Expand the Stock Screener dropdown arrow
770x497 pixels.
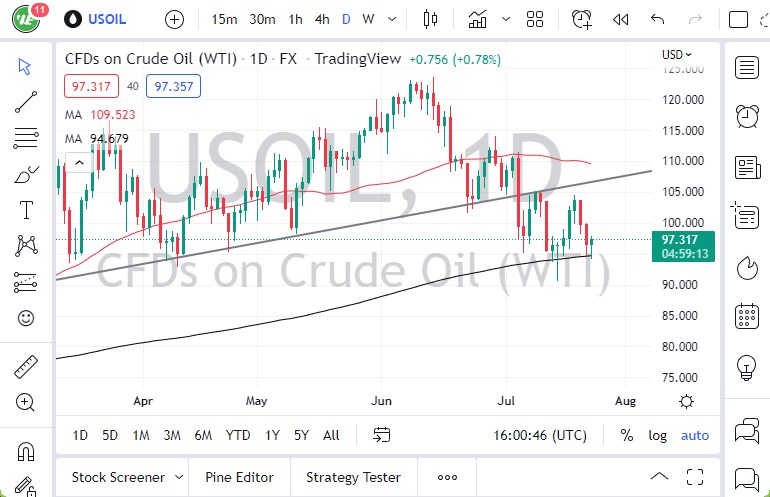(178, 477)
